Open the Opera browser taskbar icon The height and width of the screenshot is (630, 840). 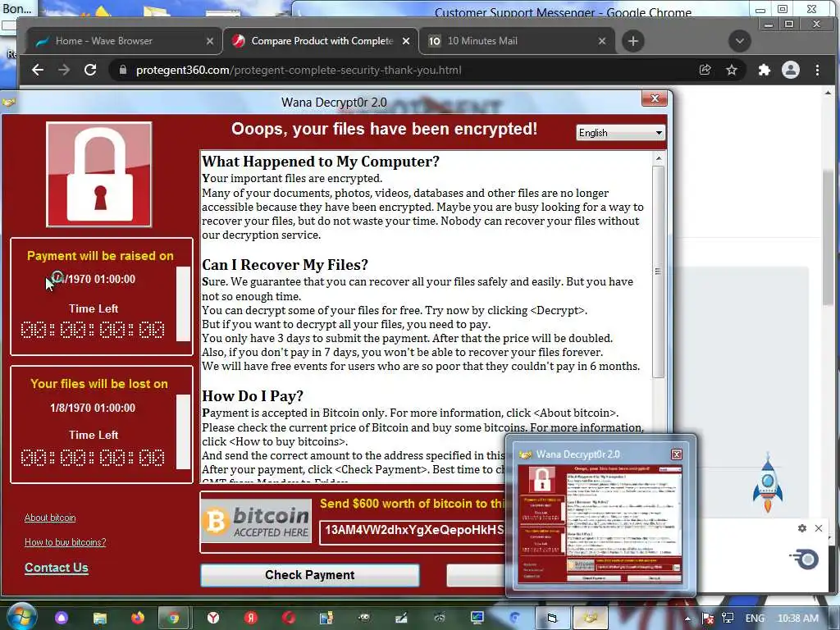coord(289,618)
